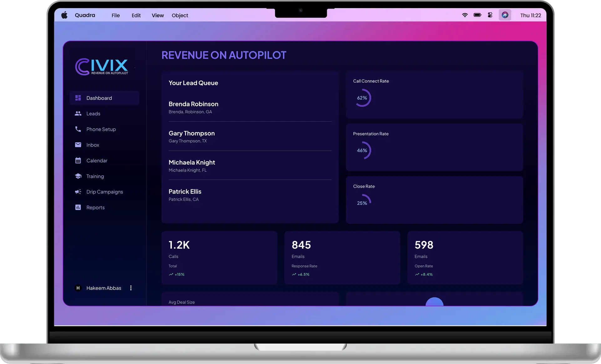Viewport: 601px width, 364px height.
Task: Click the Drip Campaigns megaphone icon
Action: click(78, 192)
